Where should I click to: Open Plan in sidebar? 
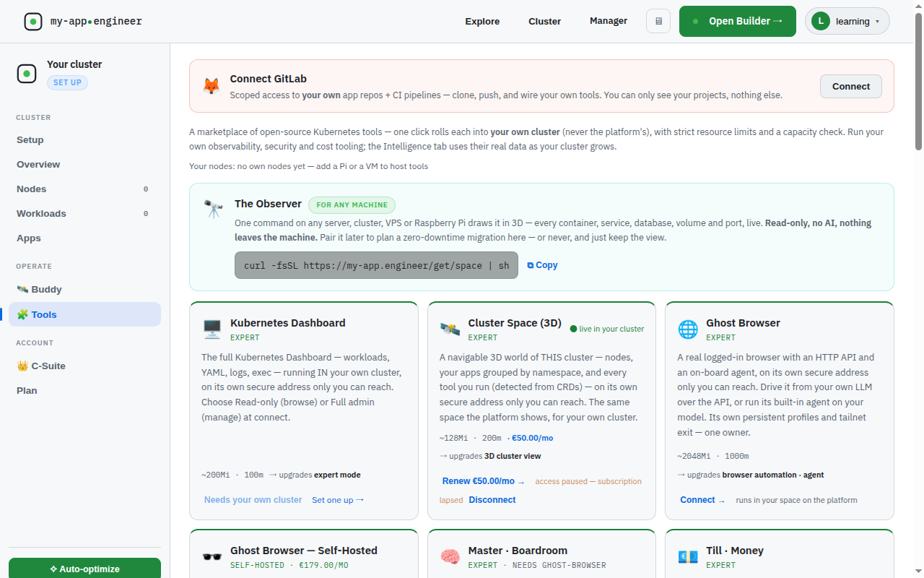84,391
